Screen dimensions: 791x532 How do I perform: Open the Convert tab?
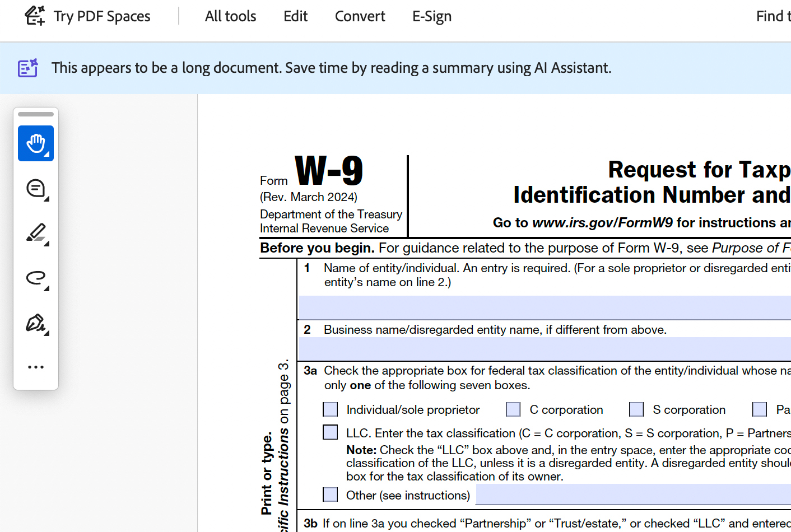pyautogui.click(x=360, y=16)
